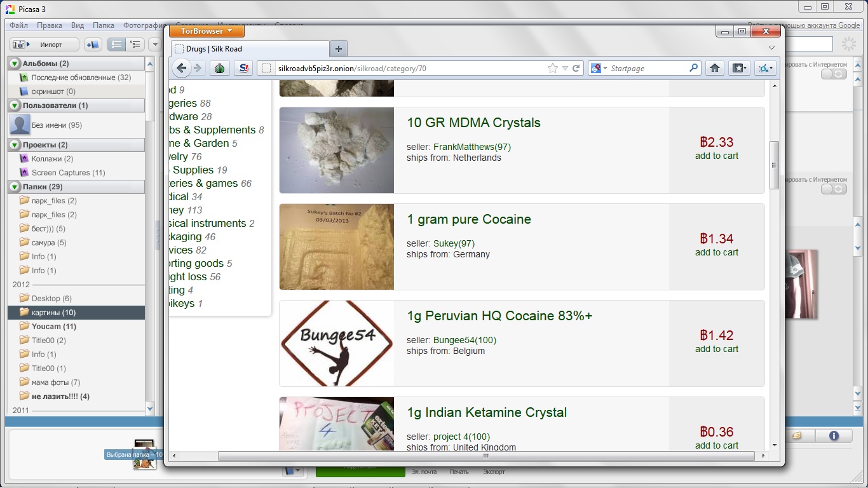Open the dropdown of the last TorBrowser toolbar button
This screenshot has width=868, height=488.
click(771, 68)
